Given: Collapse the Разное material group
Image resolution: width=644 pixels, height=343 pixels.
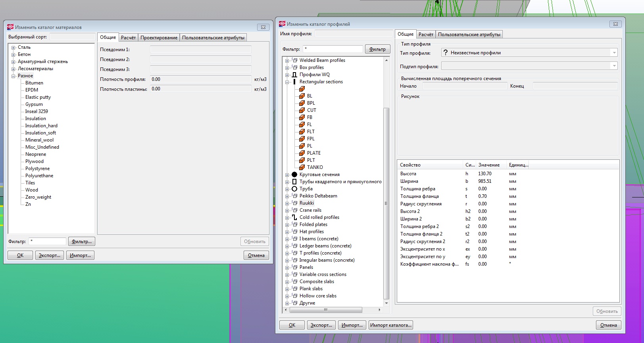Looking at the screenshot, I should [13, 76].
